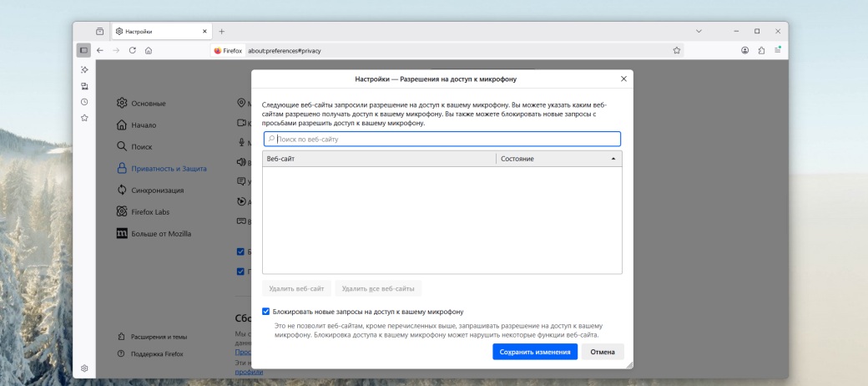This screenshot has width=868, height=386.
Task: Toggle the sidebar panel button
Action: coord(84,50)
